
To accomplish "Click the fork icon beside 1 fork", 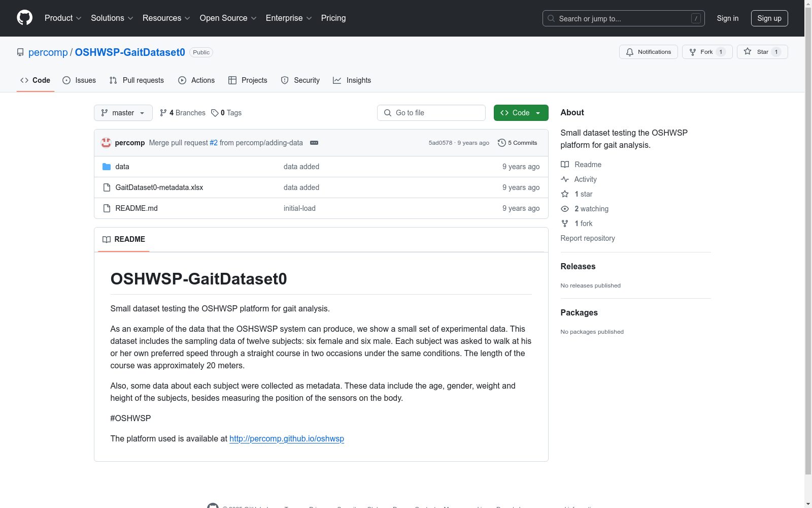I will [565, 224].
